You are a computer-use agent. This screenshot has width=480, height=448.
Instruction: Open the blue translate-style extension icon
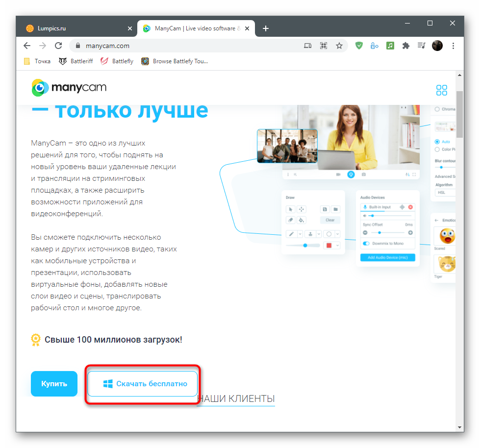(375, 46)
